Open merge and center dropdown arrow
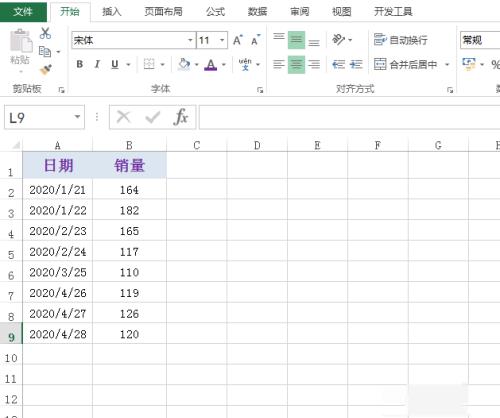500x418 pixels. click(x=447, y=64)
